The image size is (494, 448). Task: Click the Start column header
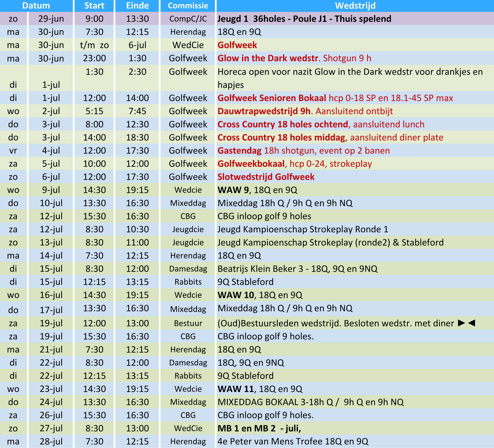(94, 5)
